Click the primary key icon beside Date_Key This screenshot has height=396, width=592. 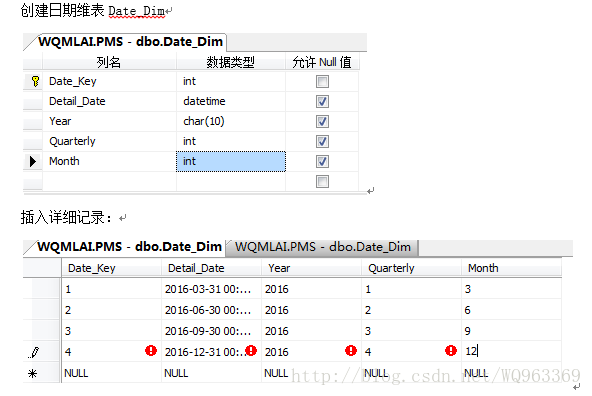[x=35, y=81]
